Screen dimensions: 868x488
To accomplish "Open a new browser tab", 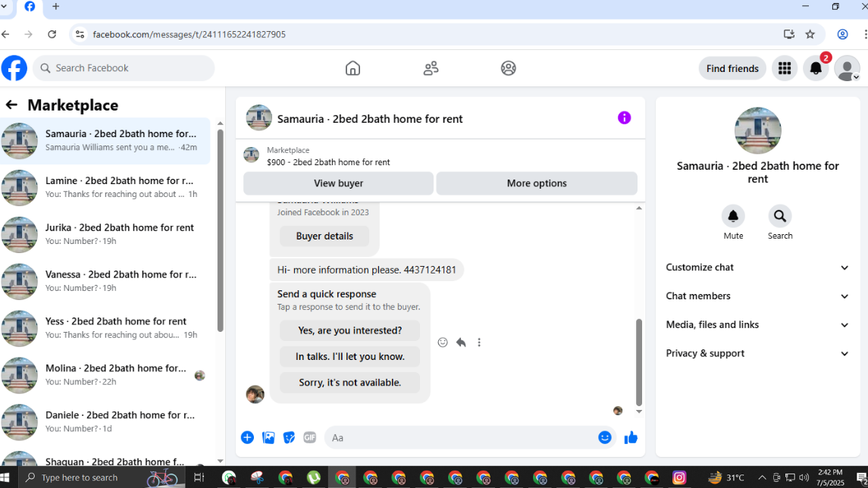I will [55, 7].
